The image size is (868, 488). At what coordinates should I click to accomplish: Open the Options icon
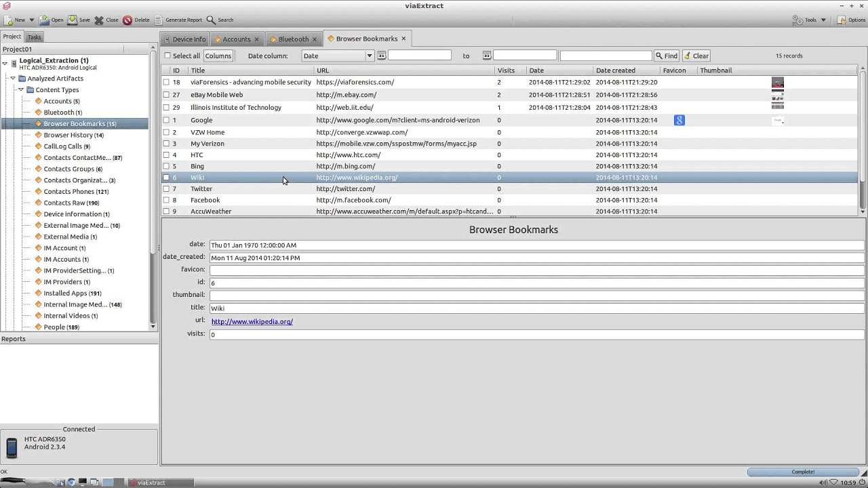click(x=842, y=20)
